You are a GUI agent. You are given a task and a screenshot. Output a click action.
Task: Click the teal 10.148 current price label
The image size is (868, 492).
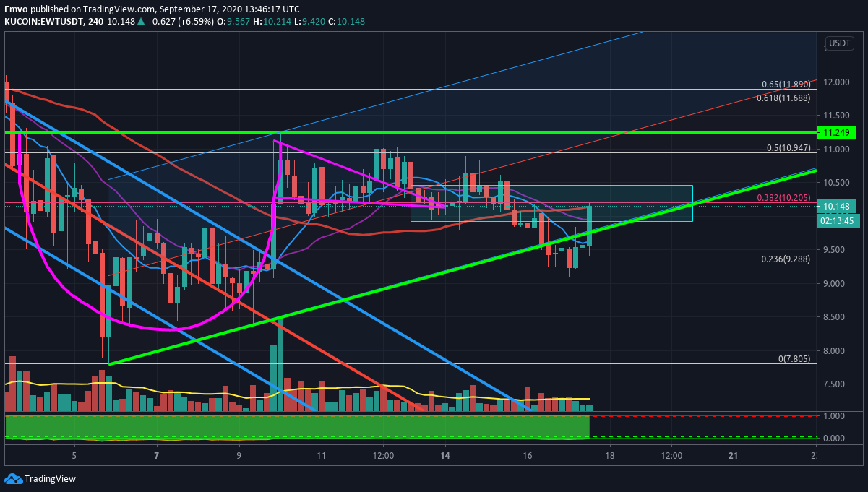click(836, 207)
